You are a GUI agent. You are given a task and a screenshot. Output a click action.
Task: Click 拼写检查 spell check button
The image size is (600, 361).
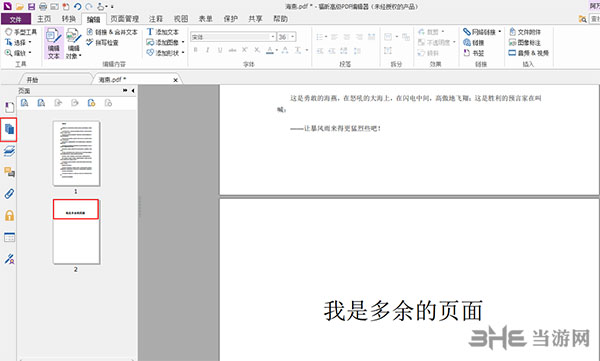pyautogui.click(x=103, y=42)
